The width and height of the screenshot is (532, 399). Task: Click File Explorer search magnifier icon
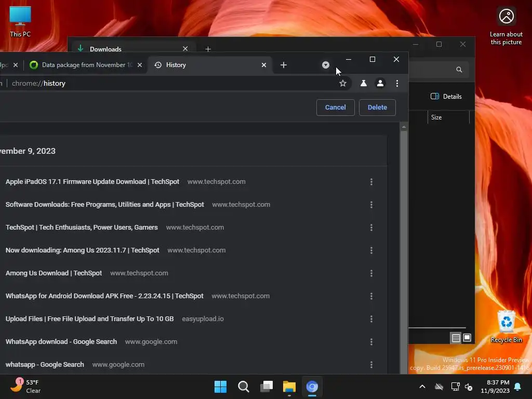pos(459,70)
